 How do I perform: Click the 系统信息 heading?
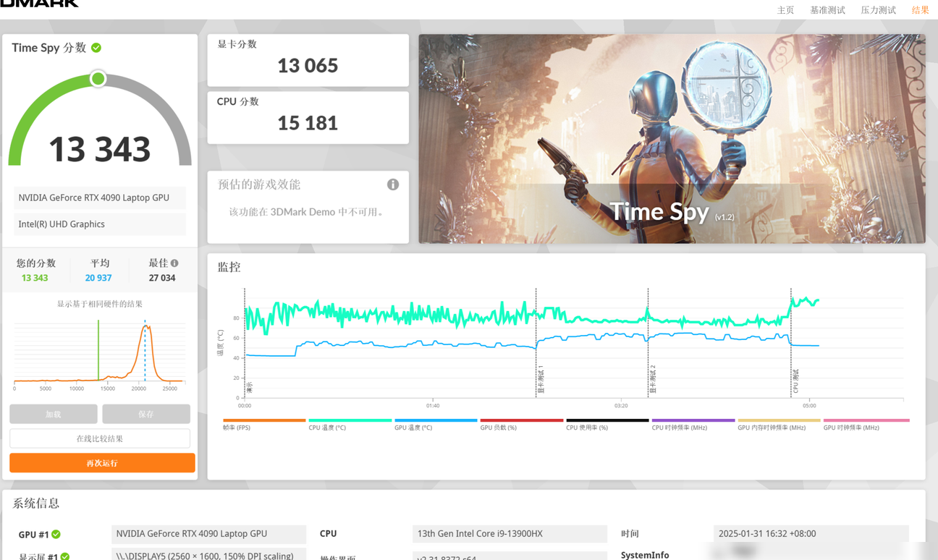[x=36, y=503]
